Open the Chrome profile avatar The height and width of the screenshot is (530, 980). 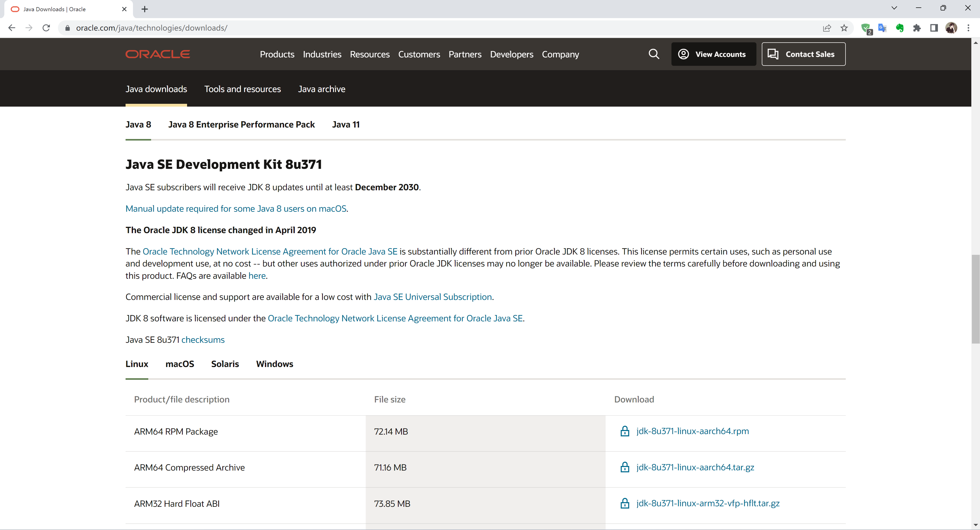(951, 28)
